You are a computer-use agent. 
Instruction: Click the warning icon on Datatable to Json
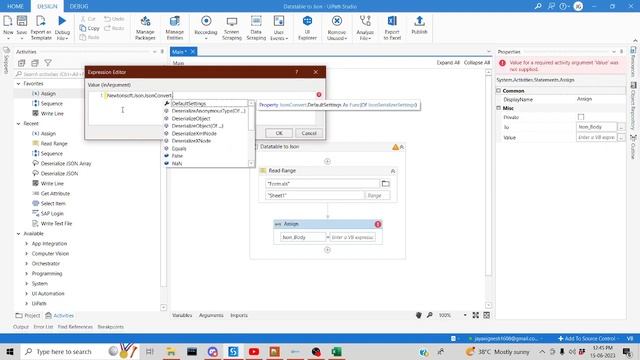pos(395,147)
